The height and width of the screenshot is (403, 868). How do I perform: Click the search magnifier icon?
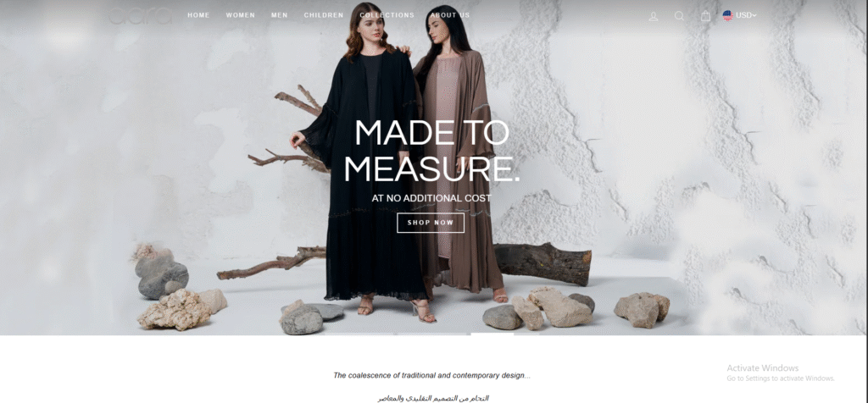click(679, 16)
